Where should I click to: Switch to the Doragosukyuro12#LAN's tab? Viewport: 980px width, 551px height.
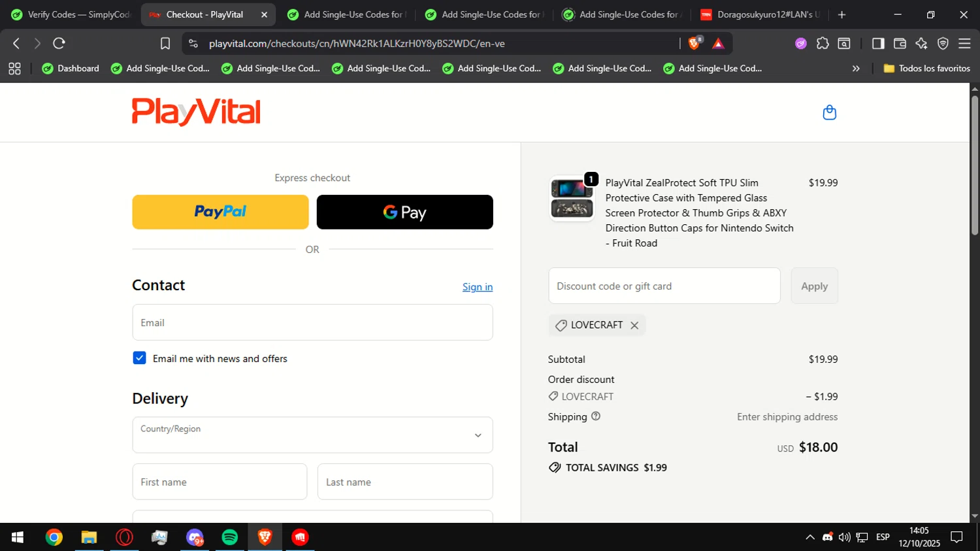click(760, 14)
